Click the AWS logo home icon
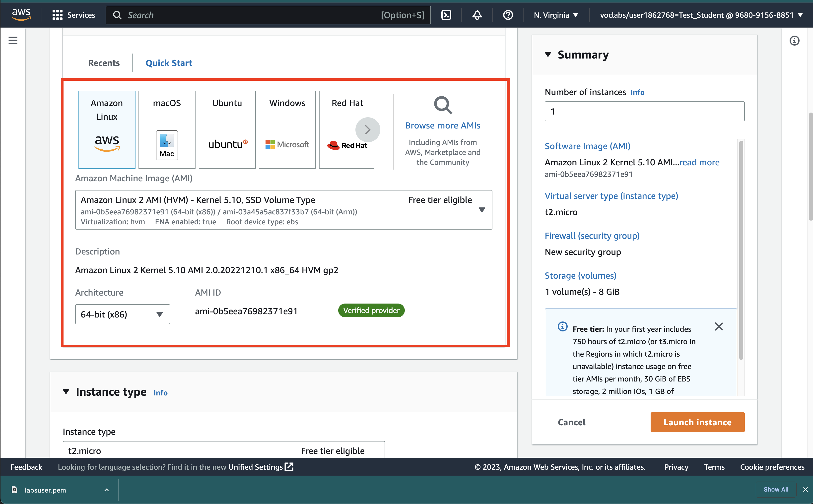The height and width of the screenshot is (504, 813). pos(21,14)
